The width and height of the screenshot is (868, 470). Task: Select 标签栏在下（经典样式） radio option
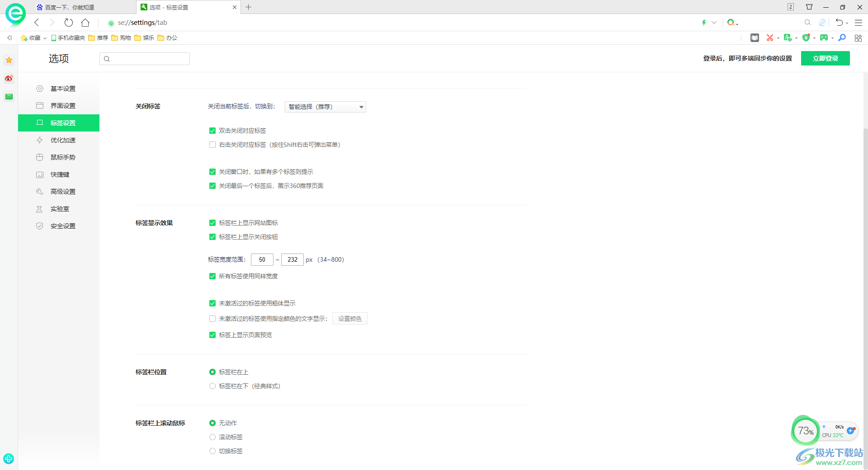click(x=212, y=386)
